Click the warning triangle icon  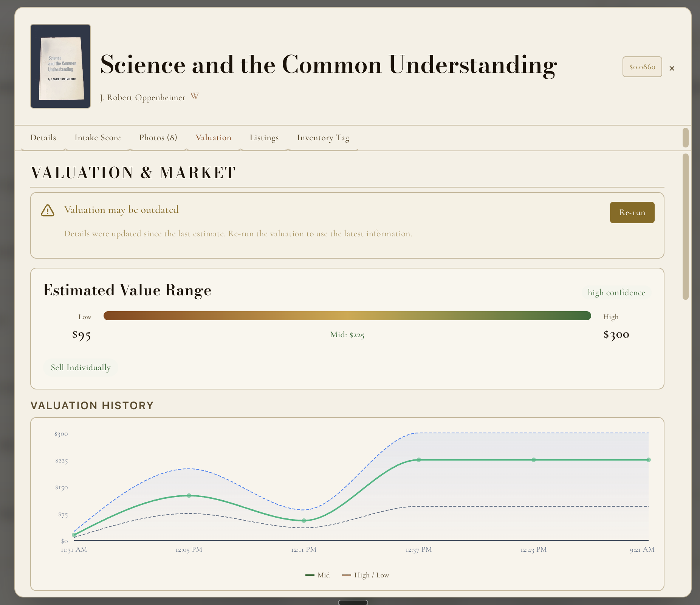(48, 211)
